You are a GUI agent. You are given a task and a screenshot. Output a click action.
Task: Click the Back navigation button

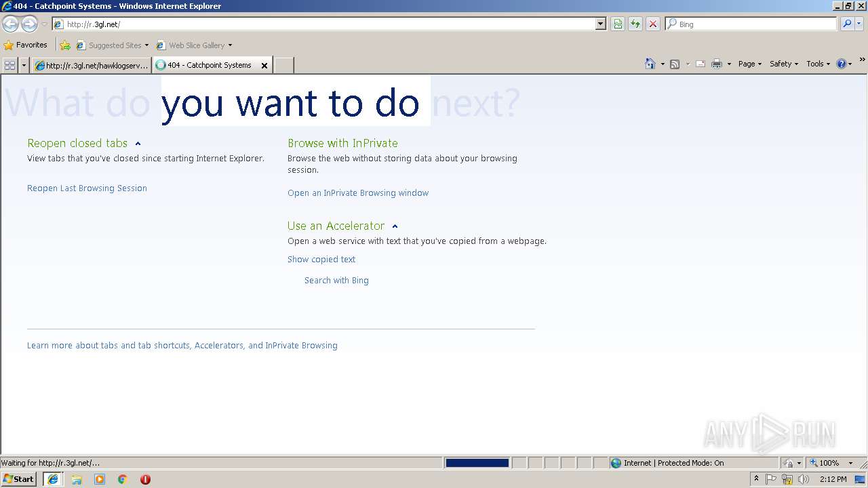tap(10, 24)
